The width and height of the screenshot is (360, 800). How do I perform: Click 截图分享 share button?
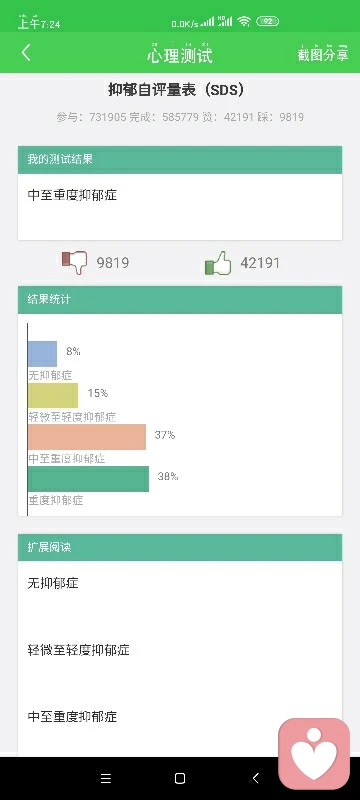323,55
